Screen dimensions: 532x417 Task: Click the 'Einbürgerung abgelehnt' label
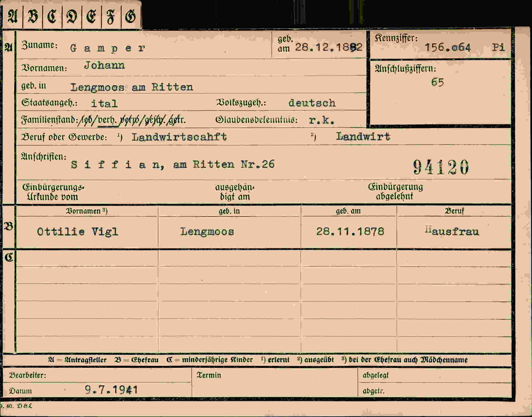pos(395,192)
